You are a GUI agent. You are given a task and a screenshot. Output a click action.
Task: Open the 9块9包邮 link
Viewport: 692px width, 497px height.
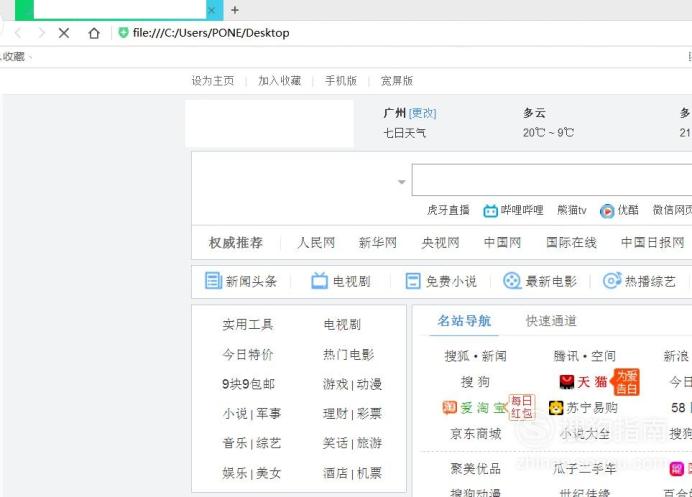[x=248, y=384]
